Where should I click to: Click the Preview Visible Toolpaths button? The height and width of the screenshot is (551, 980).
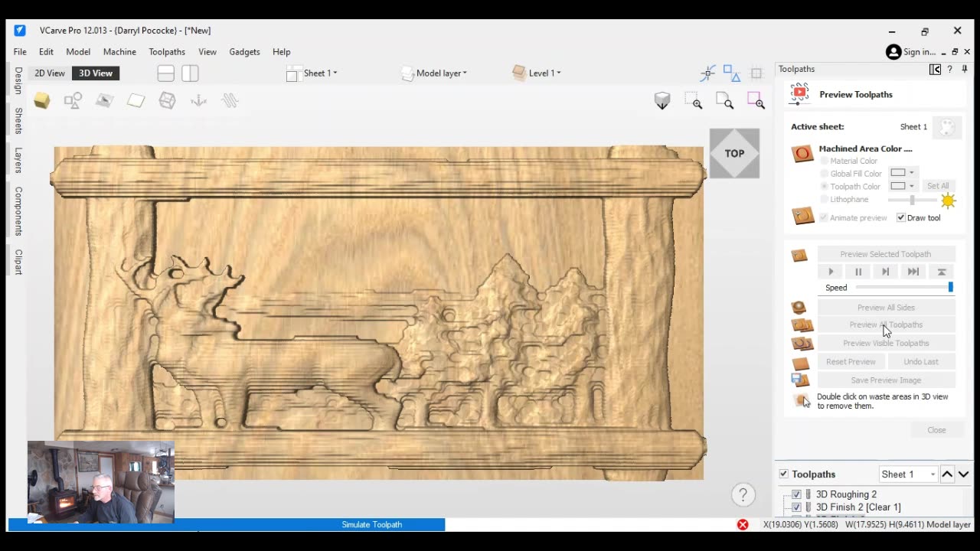(x=886, y=344)
